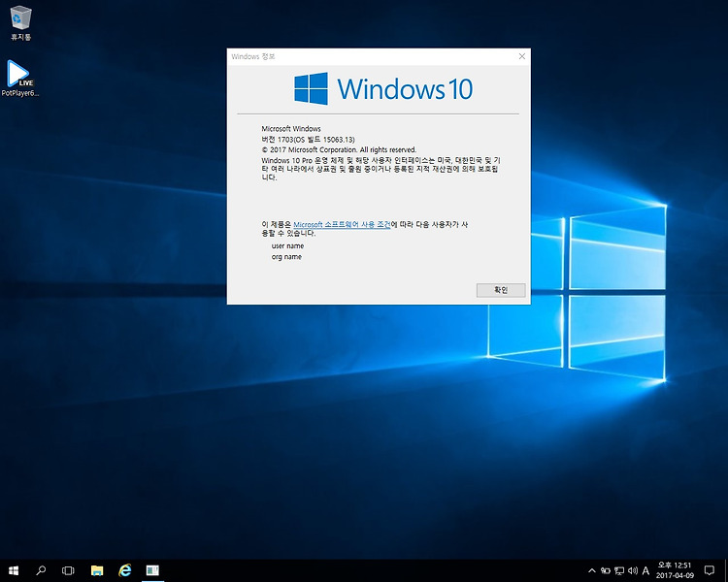Select the PotPlayer desktop shortcut

[19, 78]
